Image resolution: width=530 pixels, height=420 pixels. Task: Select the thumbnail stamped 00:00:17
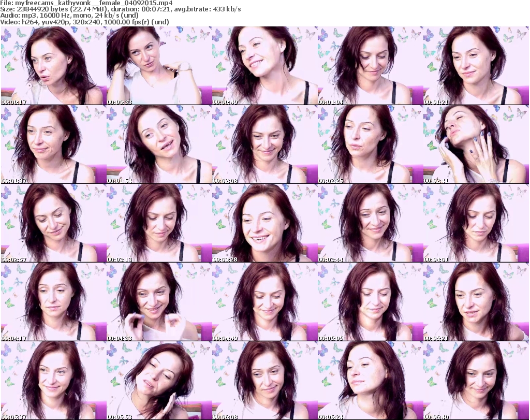point(54,66)
